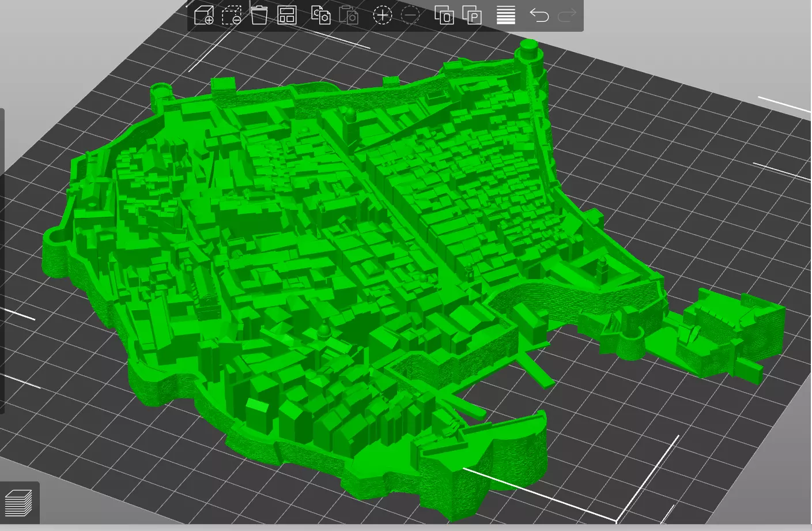Click the Add object cube icon

tap(204, 15)
